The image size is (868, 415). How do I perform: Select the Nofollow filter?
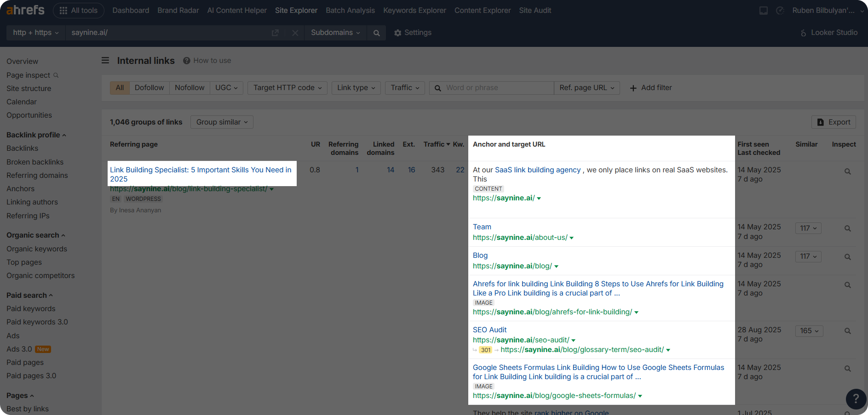coord(190,88)
